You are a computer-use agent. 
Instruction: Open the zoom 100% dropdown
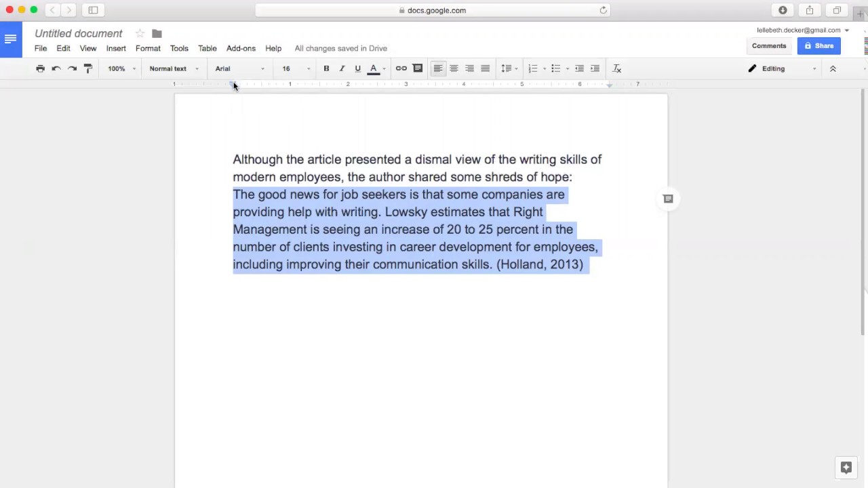[x=122, y=68]
